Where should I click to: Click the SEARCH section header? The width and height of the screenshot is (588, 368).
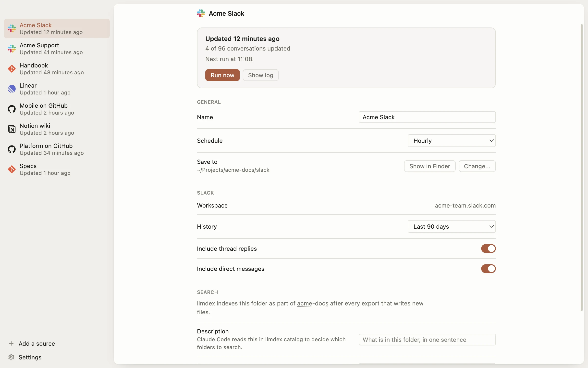tap(207, 292)
